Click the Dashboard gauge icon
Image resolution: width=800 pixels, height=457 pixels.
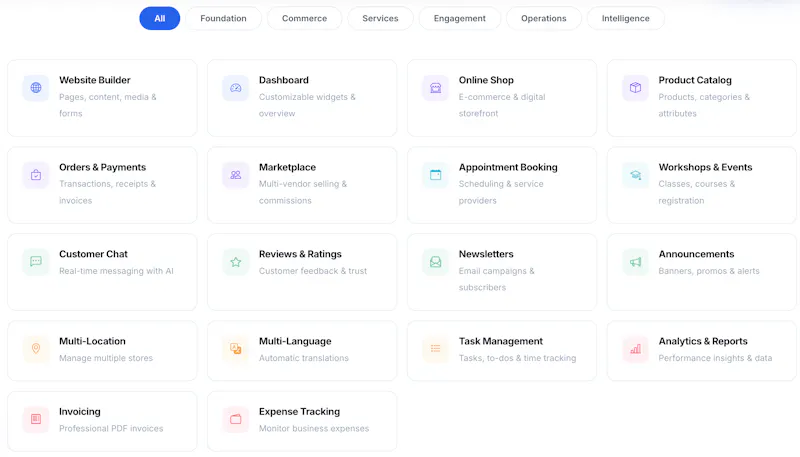[x=236, y=88]
